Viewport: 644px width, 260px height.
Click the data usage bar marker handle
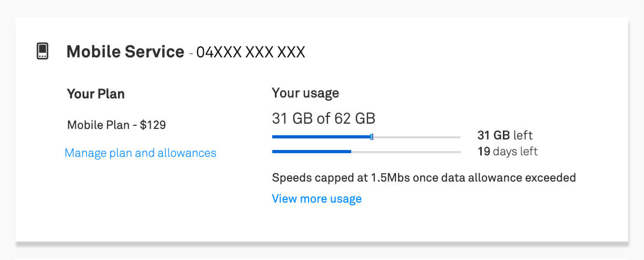tap(372, 137)
